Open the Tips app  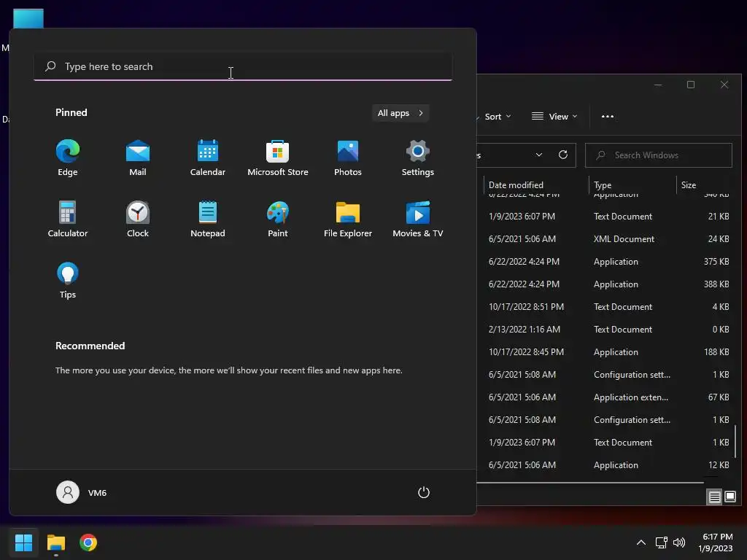point(68,281)
